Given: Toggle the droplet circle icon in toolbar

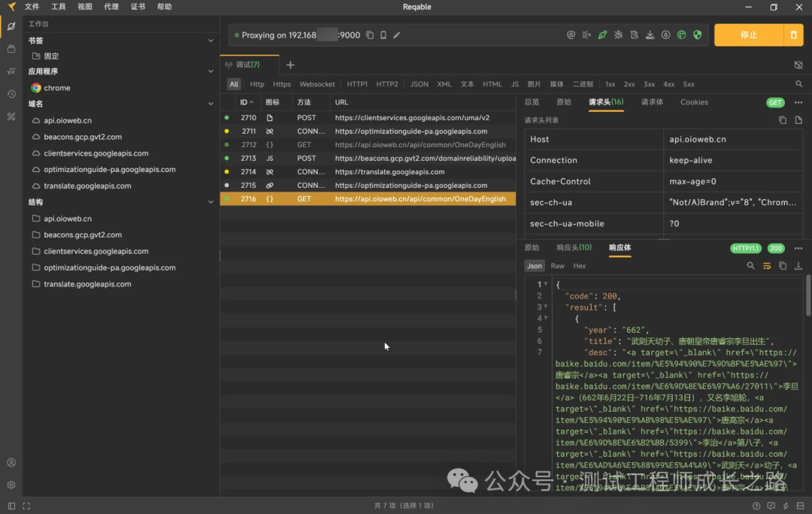Looking at the screenshot, I should pyautogui.click(x=665, y=35).
